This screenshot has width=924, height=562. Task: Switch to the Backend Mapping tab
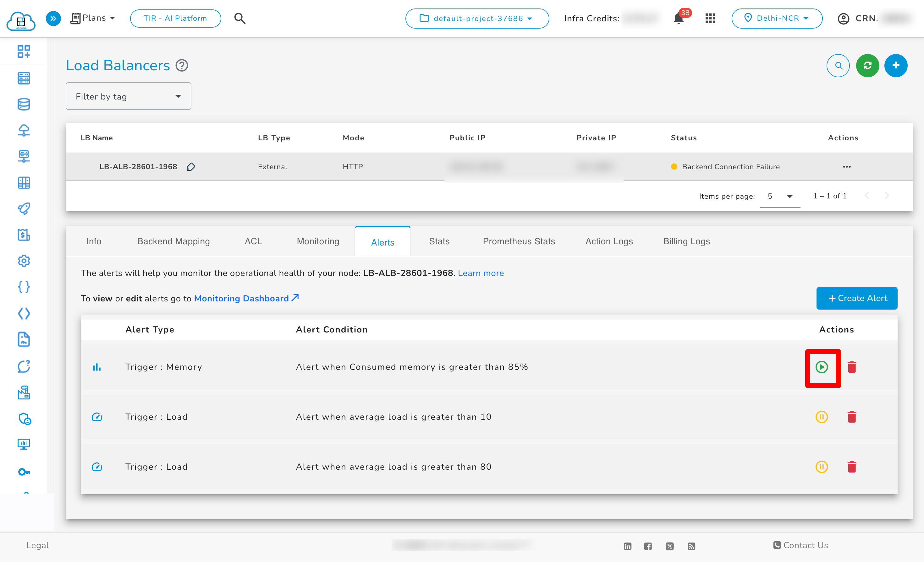point(173,241)
